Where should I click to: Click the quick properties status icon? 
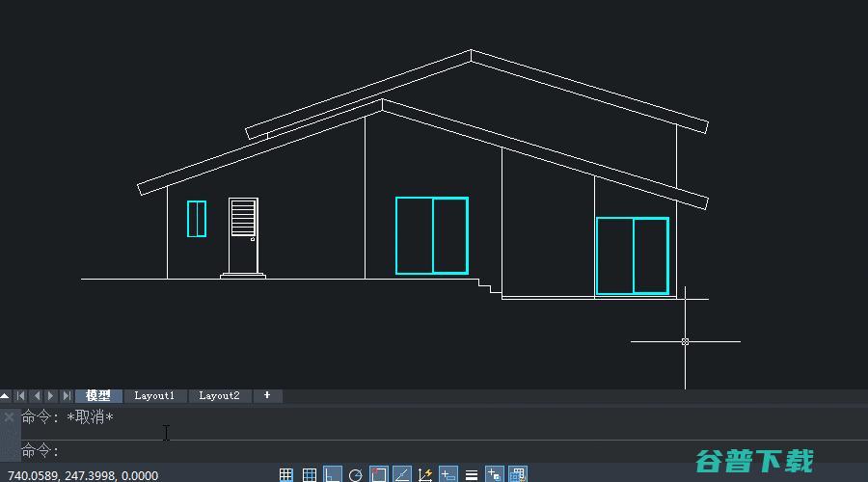[495, 475]
